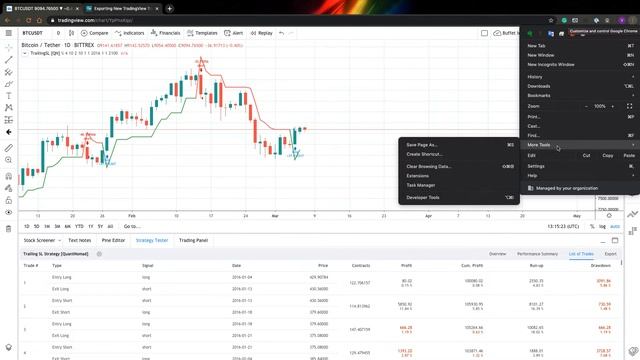Collapse the TrailingSL indicator legend arrow

(x=25, y=53)
